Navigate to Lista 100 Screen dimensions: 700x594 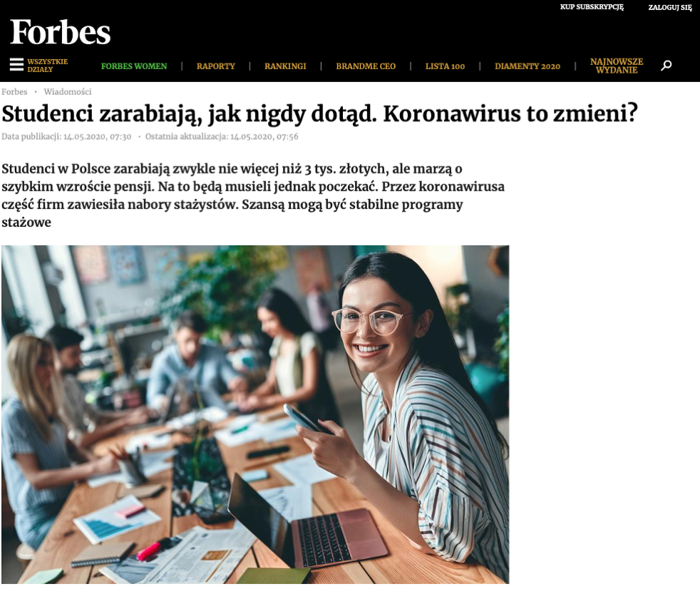445,66
